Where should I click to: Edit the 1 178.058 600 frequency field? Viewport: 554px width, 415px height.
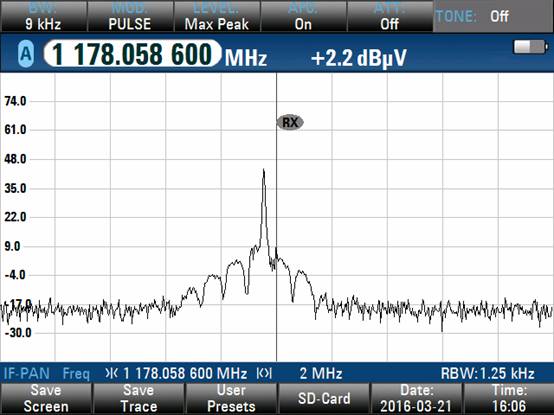[x=132, y=54]
